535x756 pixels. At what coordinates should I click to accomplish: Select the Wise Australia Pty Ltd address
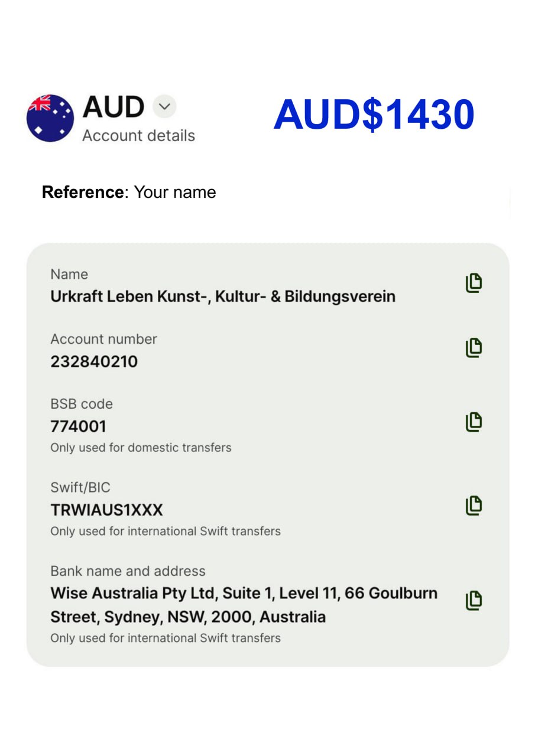[x=244, y=605]
